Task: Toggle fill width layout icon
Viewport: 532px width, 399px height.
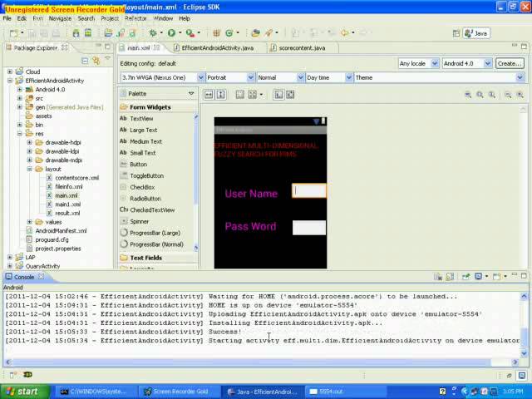Action: [209, 95]
